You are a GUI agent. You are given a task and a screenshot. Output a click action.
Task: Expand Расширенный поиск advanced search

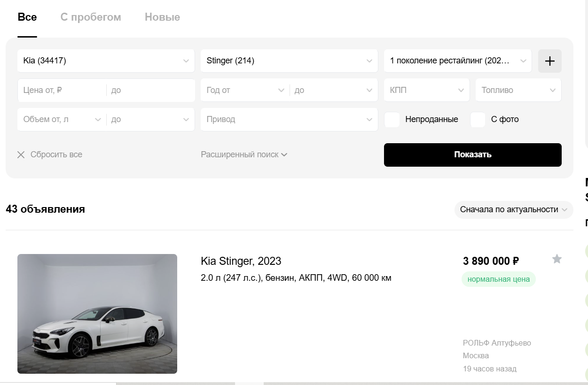(x=244, y=154)
